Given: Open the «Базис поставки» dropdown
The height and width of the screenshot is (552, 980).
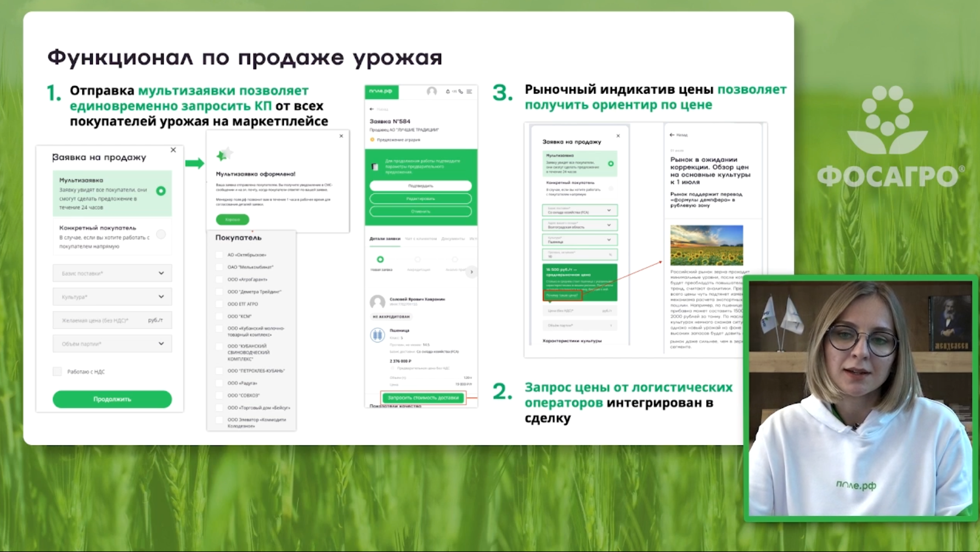Looking at the screenshot, I should click(x=112, y=273).
